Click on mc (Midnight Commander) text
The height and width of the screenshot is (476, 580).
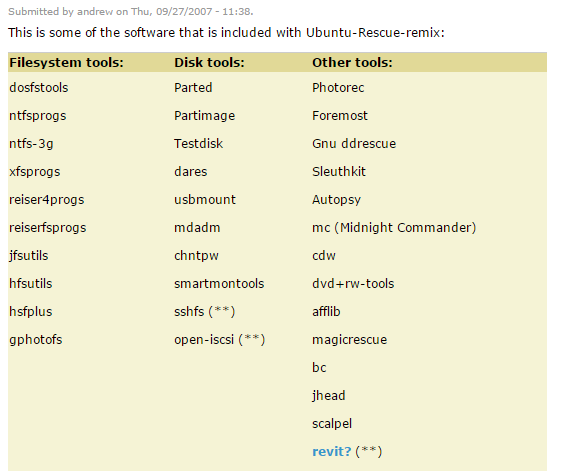pos(394,228)
